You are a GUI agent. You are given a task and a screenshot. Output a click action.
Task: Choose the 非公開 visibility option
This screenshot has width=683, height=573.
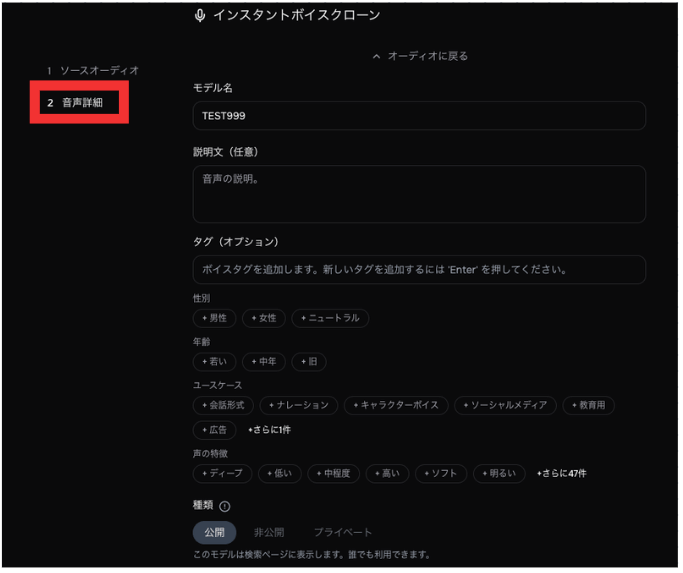coord(270,532)
